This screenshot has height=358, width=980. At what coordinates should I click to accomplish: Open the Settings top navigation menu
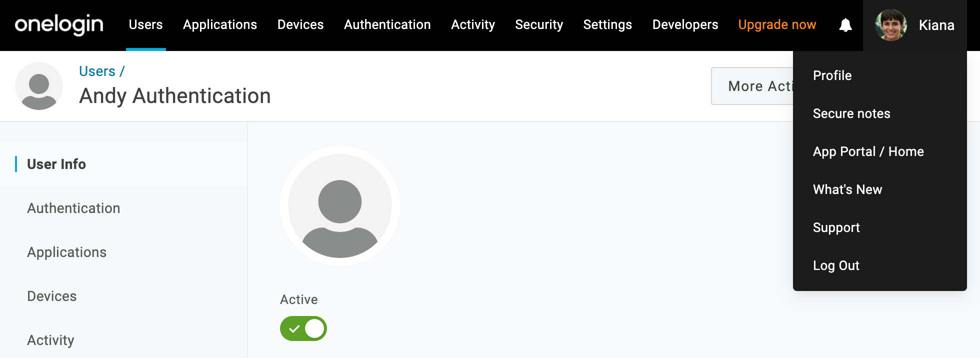point(607,24)
